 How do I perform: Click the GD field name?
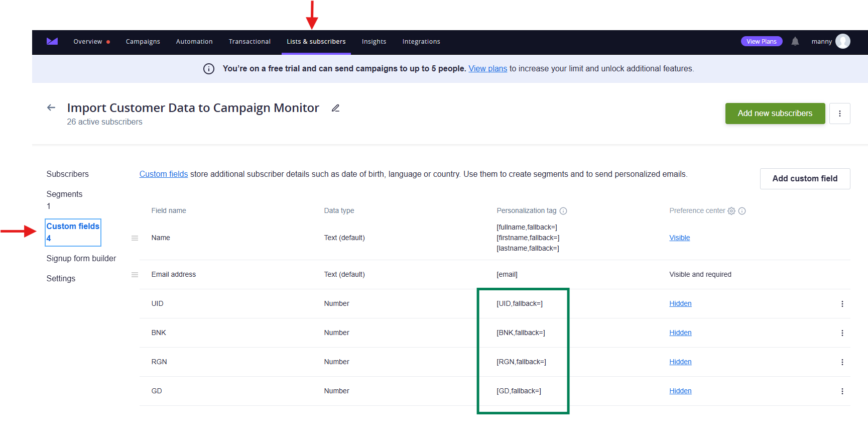157,391
